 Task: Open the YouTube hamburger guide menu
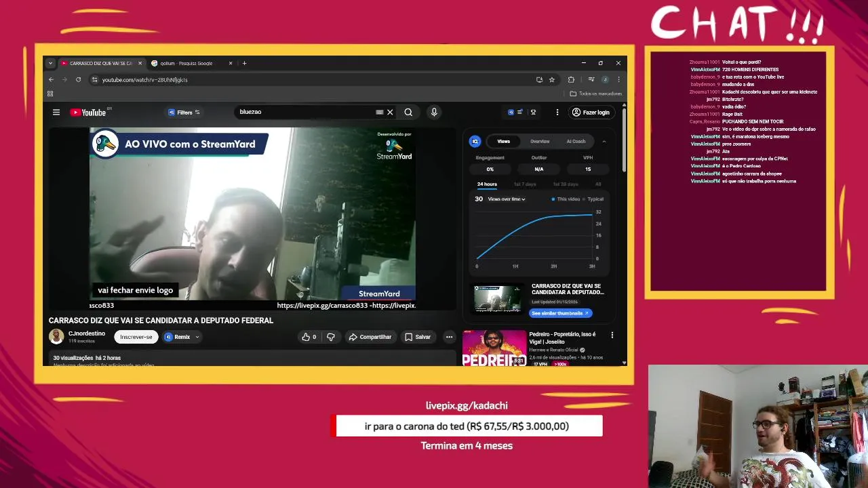[56, 113]
